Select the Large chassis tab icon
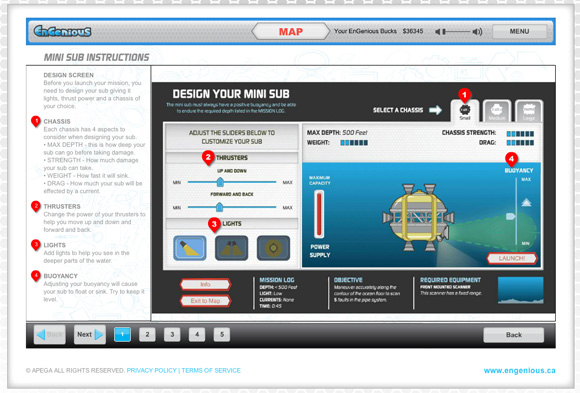580x393 pixels. tap(529, 111)
